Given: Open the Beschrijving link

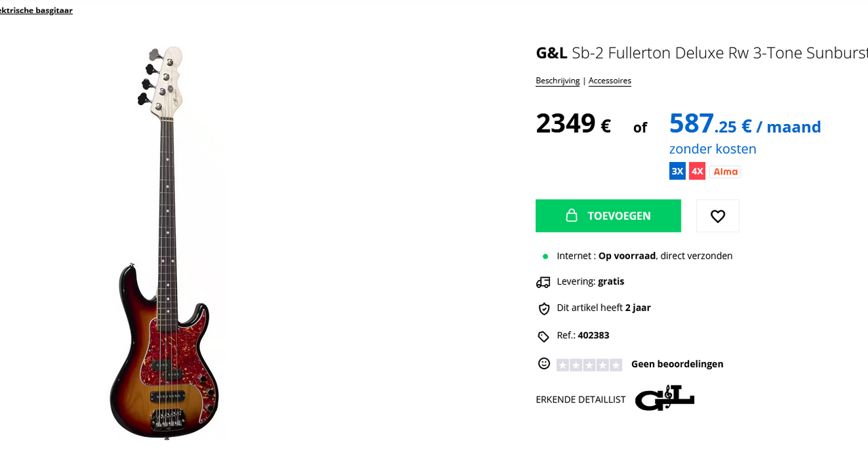Looking at the screenshot, I should 557,81.
